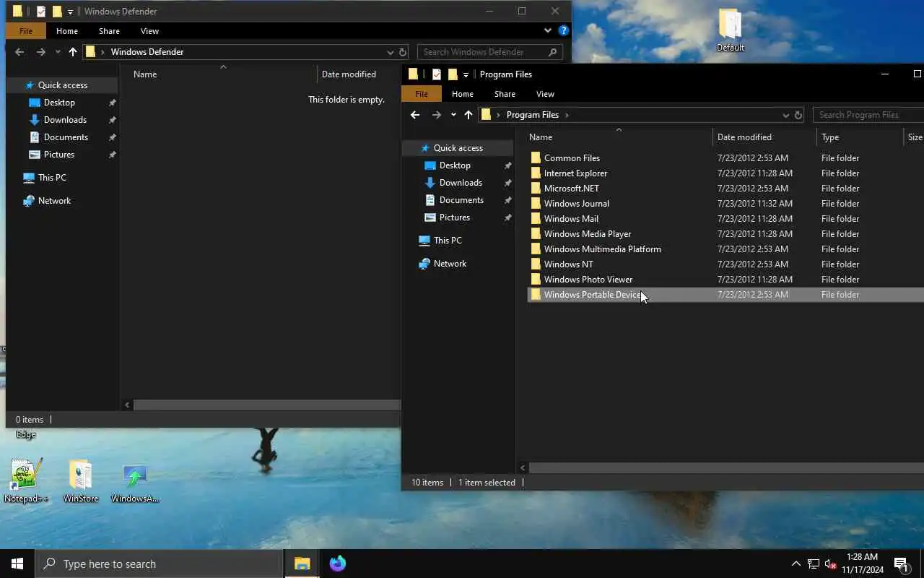Open Home tab in Windows Defender window
This screenshot has width=924, height=578.
click(67, 31)
